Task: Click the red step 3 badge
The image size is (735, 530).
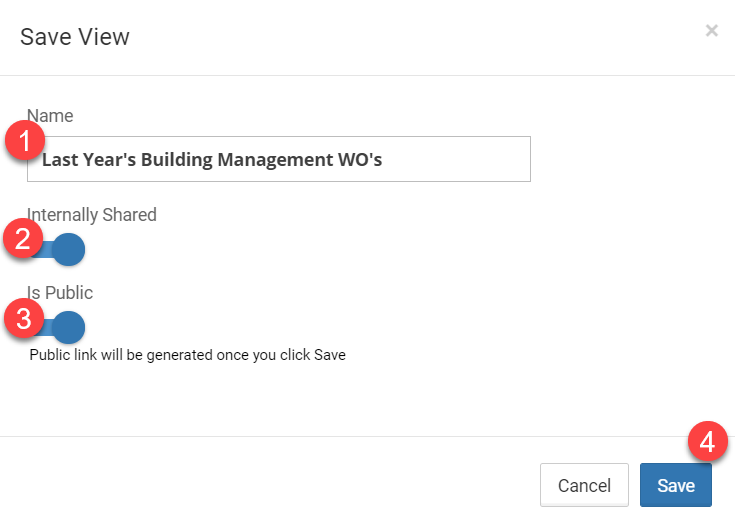Action: [x=22, y=318]
